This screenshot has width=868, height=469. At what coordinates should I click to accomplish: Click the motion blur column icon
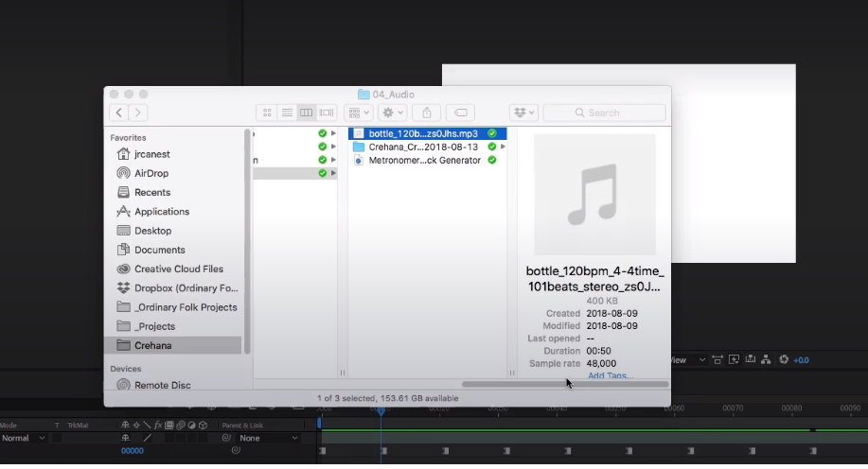(x=181, y=425)
